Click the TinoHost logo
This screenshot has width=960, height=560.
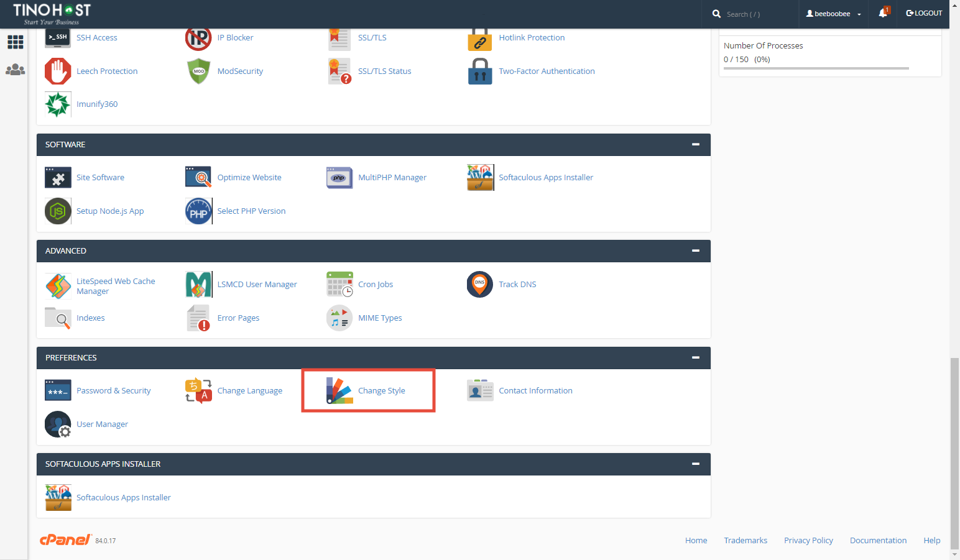click(x=52, y=14)
